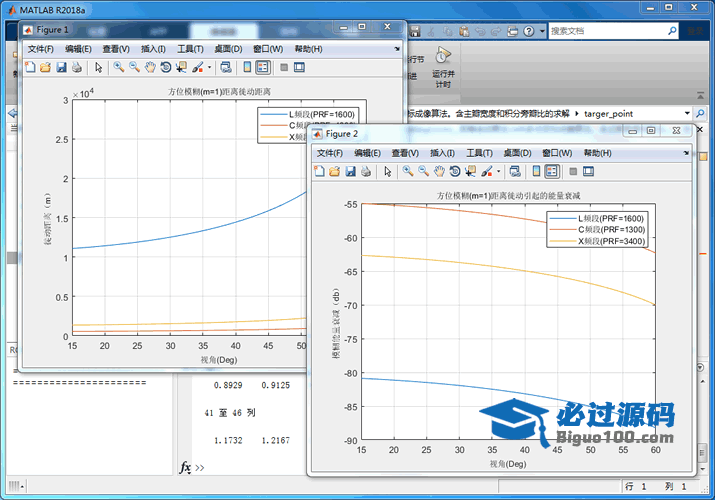Collapse MATLAB toolstrip with minimize arrow

point(700,96)
